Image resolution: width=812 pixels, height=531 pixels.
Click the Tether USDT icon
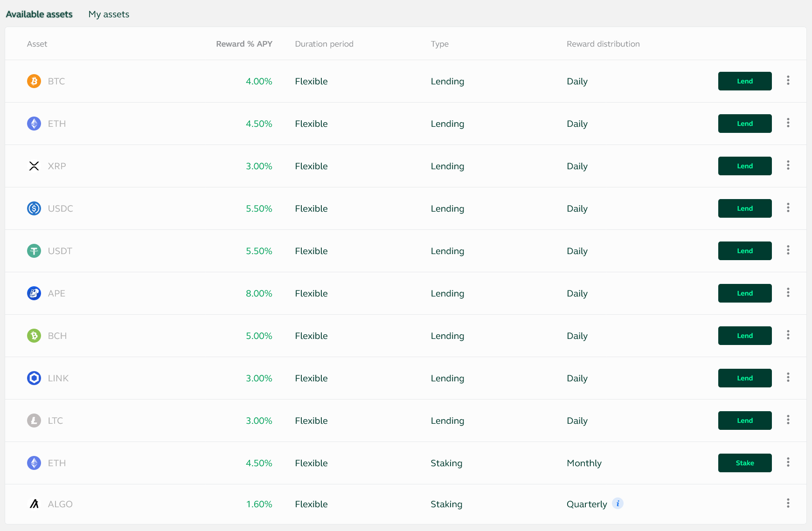34,251
